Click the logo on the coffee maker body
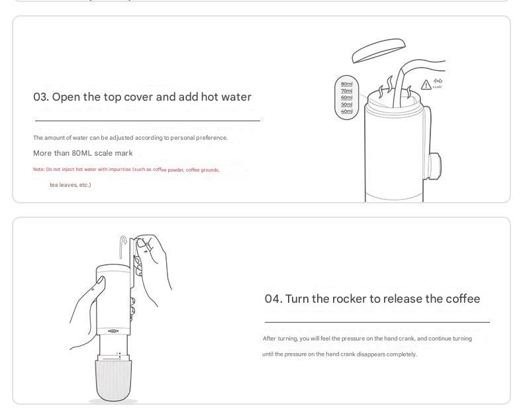The image size is (523, 420). pyautogui.click(x=113, y=331)
